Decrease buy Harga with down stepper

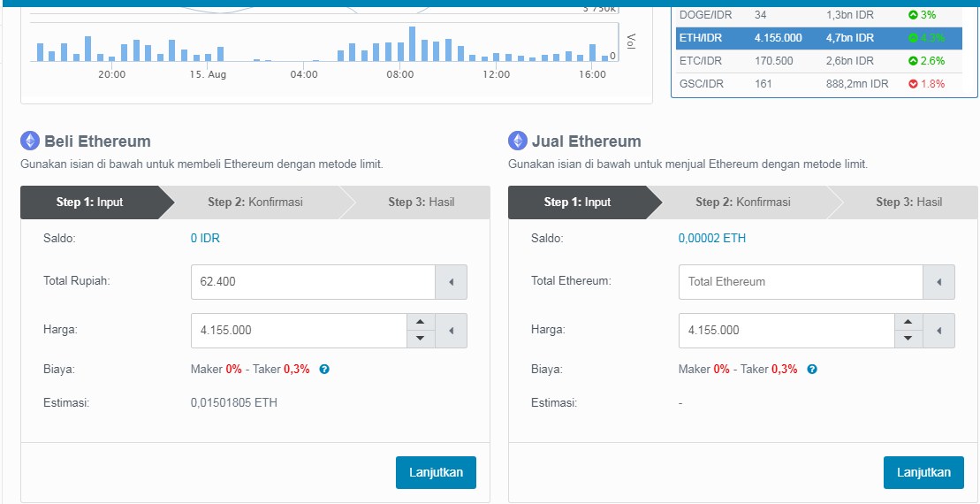(421, 339)
